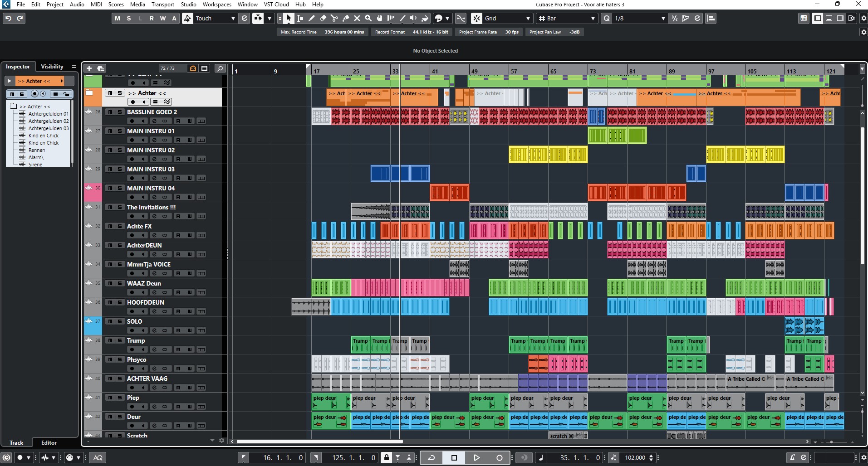The image size is (868, 466).
Task: Collapse the Achter section in Inspector
Action: coord(9,81)
